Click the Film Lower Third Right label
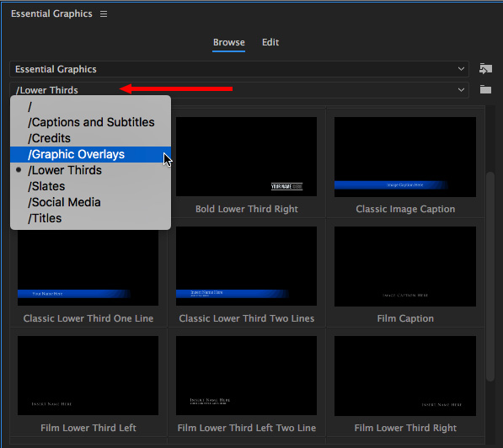This screenshot has height=448, width=503. pos(405,428)
